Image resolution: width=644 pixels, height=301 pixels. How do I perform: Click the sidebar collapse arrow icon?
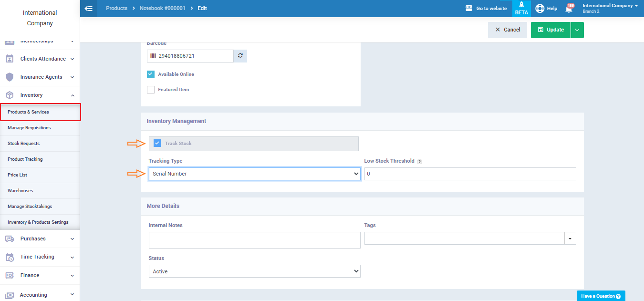click(x=88, y=8)
